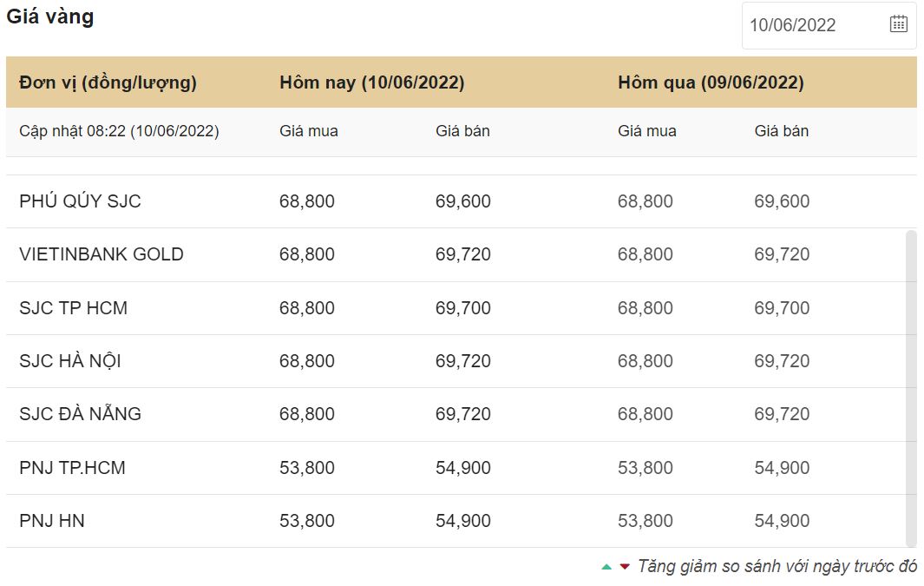
Task: Select the PNJ HN row label
Action: pyautogui.click(x=52, y=521)
